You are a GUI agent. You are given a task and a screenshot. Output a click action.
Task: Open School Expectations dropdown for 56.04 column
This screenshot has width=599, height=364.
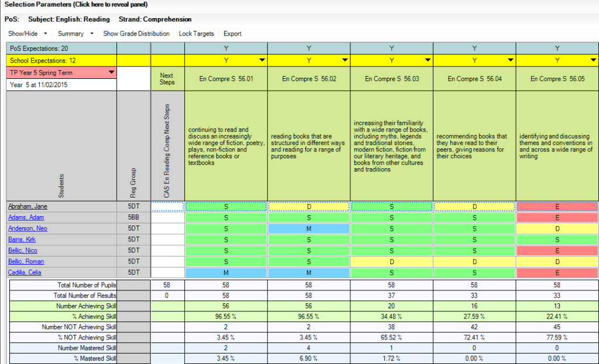(511, 60)
